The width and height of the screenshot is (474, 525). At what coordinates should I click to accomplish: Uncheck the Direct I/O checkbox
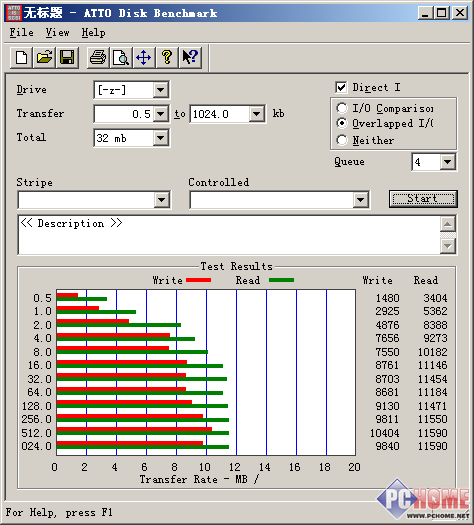[341, 87]
